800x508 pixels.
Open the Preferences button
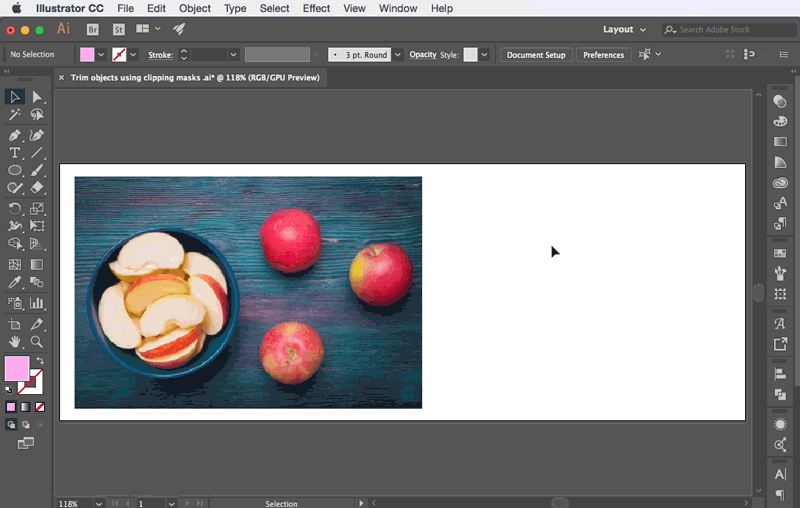tap(603, 55)
